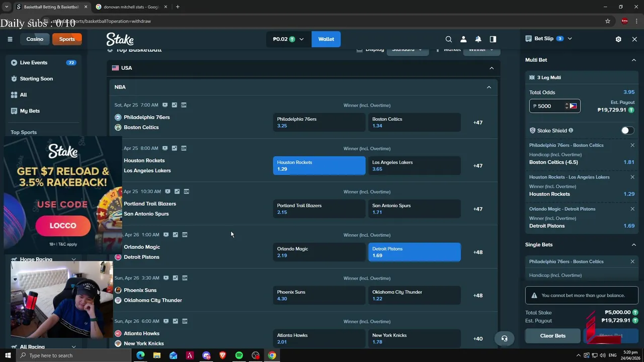Open +40 markets for Hawks vs Knicks

tap(478, 339)
